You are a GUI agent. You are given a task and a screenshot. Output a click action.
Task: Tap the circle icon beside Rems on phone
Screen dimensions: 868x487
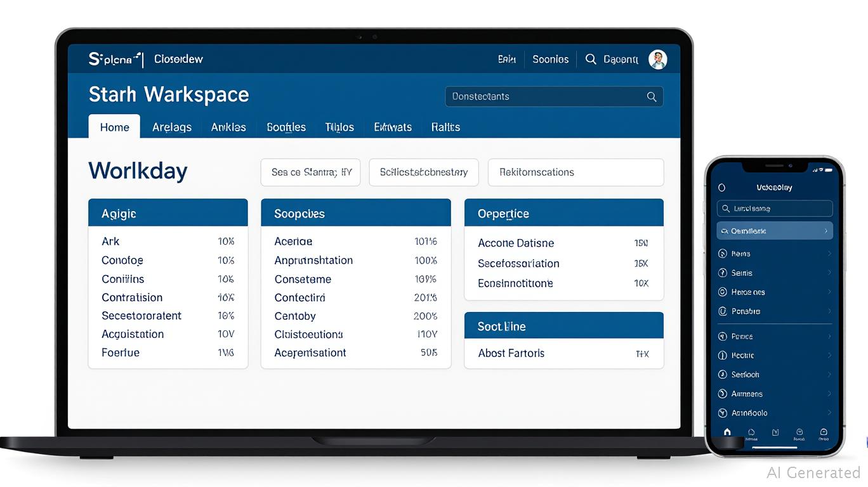coord(722,254)
